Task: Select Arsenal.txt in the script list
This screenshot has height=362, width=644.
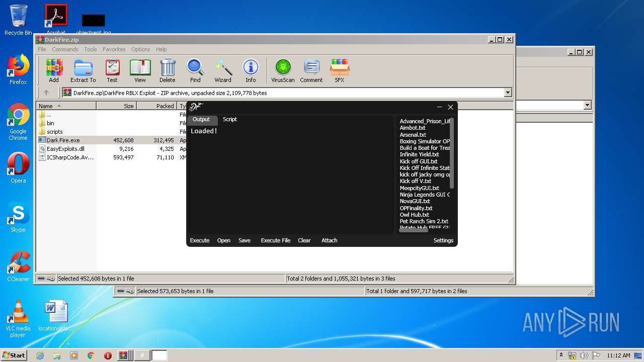Action: tap(413, 135)
